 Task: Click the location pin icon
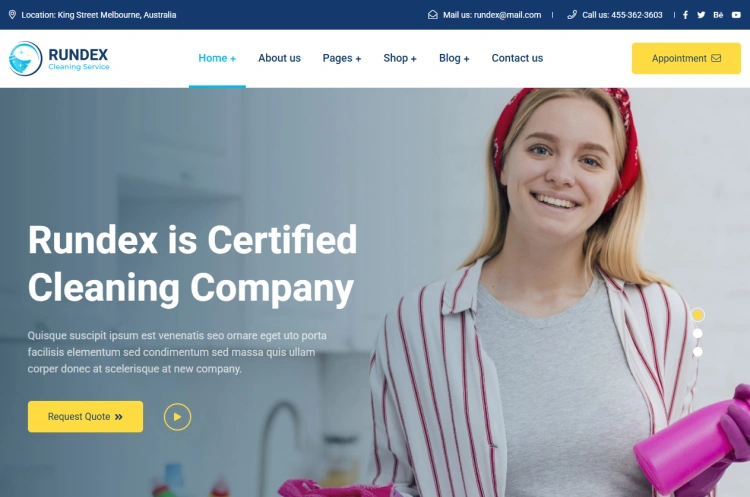(12, 15)
